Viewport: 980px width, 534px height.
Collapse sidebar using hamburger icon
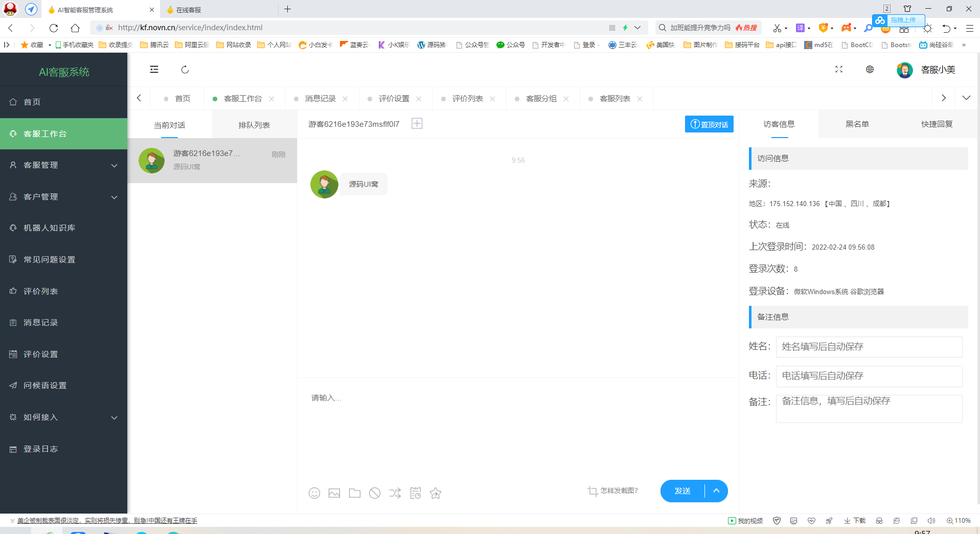(x=153, y=69)
